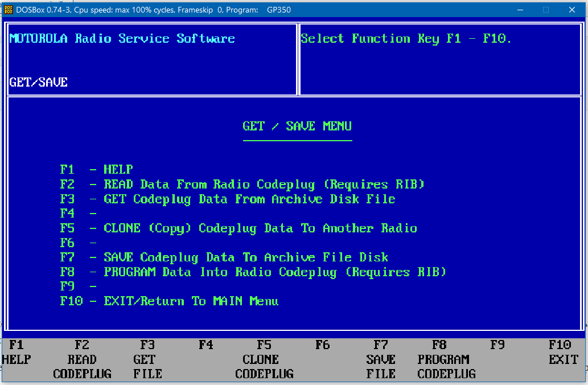
Task: Minimize the DOSBox window
Action: click(x=520, y=10)
